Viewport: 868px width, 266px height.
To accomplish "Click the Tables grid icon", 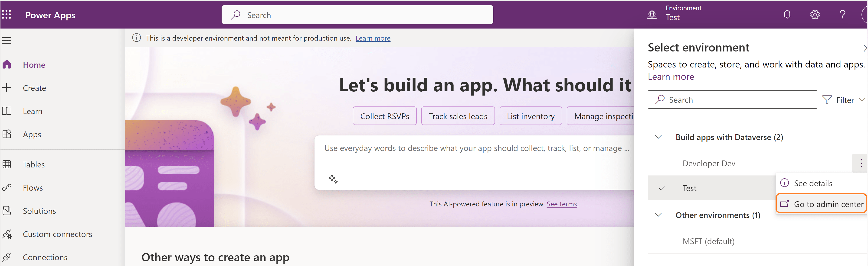I will pyautogui.click(x=7, y=164).
